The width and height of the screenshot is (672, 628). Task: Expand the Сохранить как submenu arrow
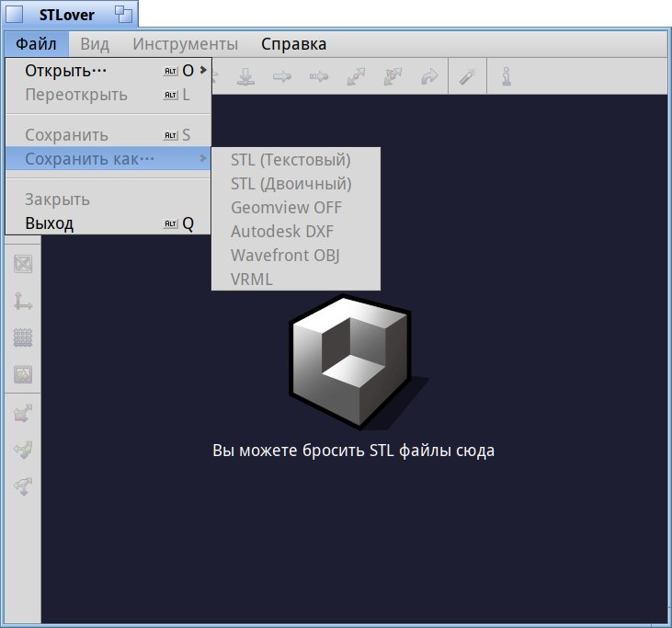(x=203, y=158)
